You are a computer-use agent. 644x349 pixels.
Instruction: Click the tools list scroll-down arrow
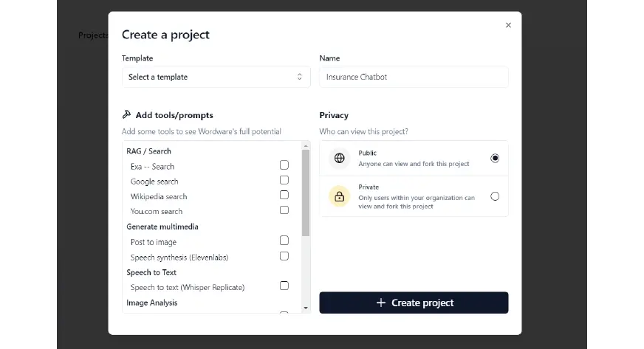click(x=306, y=308)
